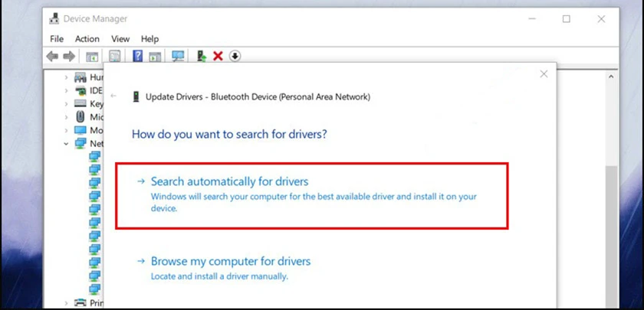Expand the Human Interface Devices node
The width and height of the screenshot is (644, 310).
coord(66,77)
